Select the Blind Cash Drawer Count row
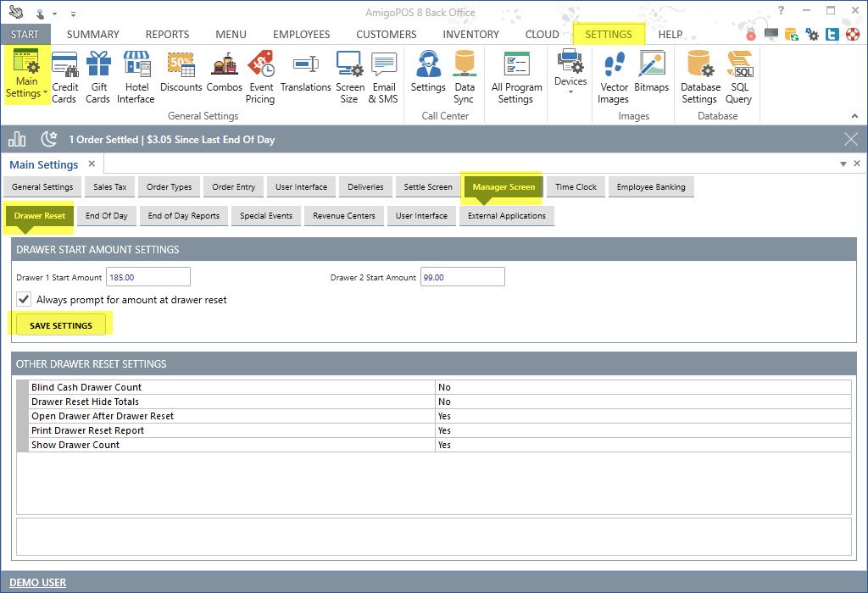The image size is (868, 593). coord(229,387)
